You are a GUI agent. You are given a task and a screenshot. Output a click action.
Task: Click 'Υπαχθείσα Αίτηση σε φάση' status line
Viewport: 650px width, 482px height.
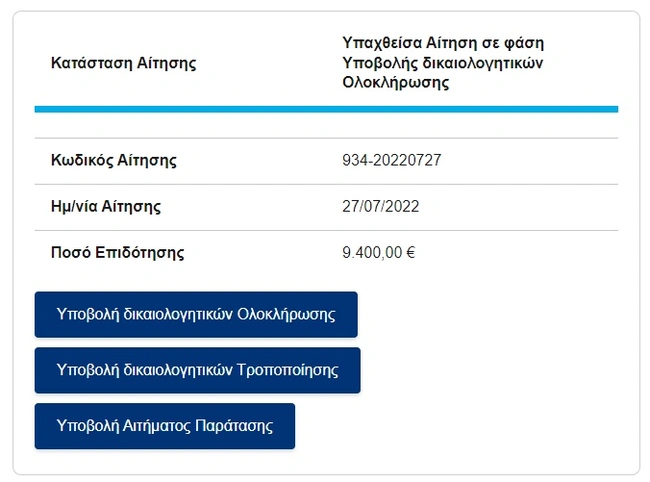(x=442, y=43)
